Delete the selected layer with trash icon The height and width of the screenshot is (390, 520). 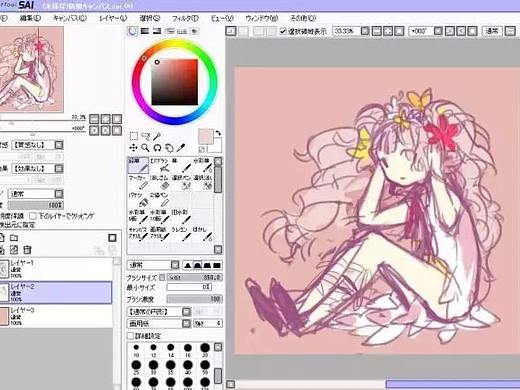click(x=27, y=250)
